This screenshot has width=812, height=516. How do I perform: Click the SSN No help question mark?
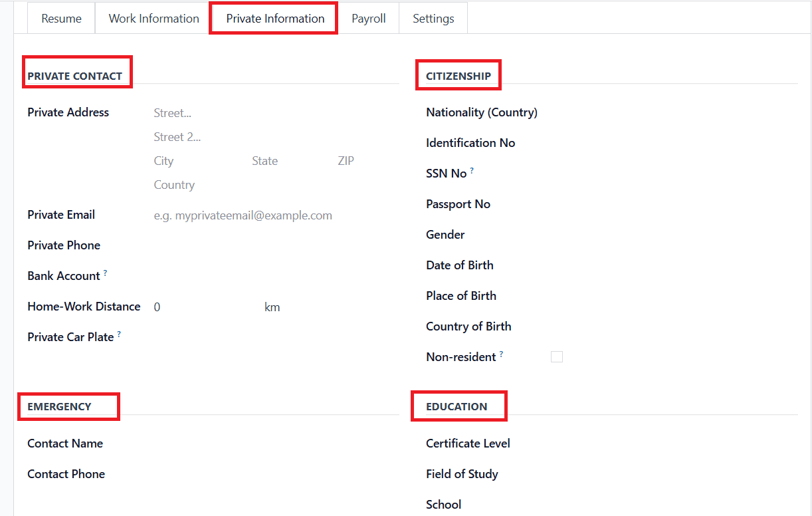[x=472, y=171]
